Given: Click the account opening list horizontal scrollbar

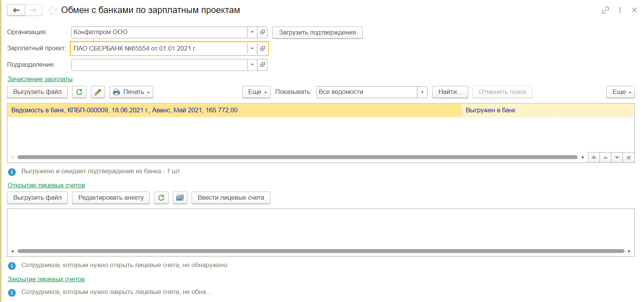Looking at the screenshot, I should pos(321,251).
